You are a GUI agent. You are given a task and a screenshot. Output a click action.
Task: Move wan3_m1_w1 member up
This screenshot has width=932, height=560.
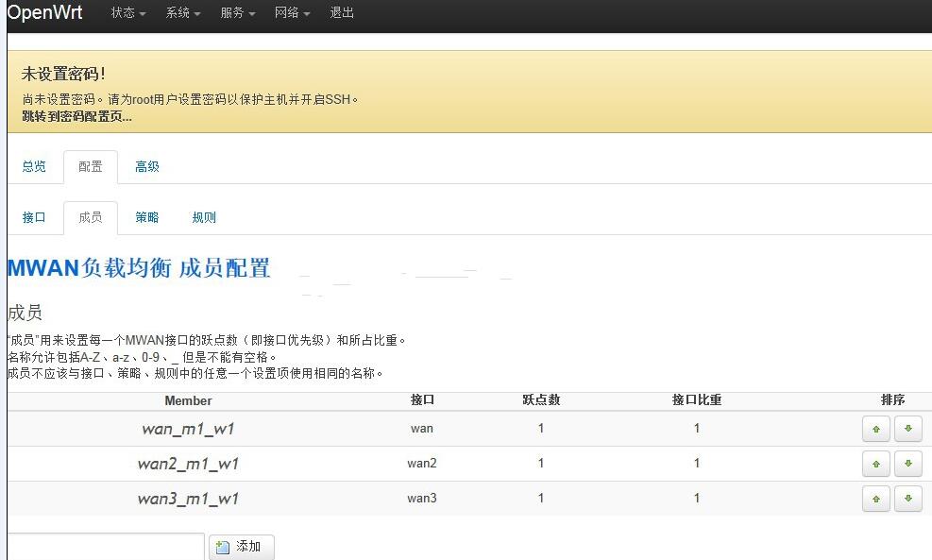point(875,499)
